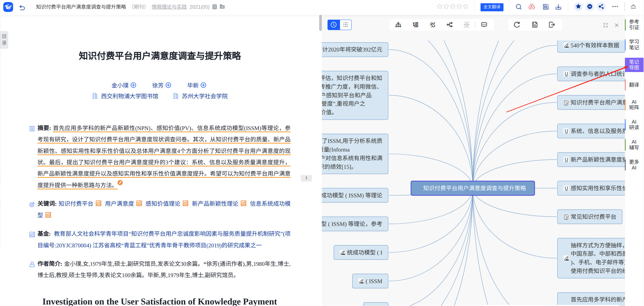Expand author 金小璞 details
The height and width of the screenshot is (306, 644).
[x=133, y=85]
